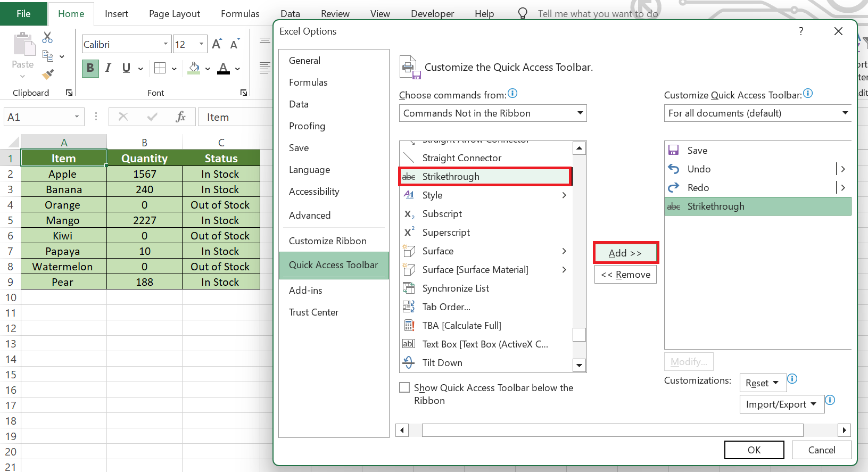This screenshot has width=868, height=472.
Task: Select Save in Quick Access Toolbar list
Action: 758,151
